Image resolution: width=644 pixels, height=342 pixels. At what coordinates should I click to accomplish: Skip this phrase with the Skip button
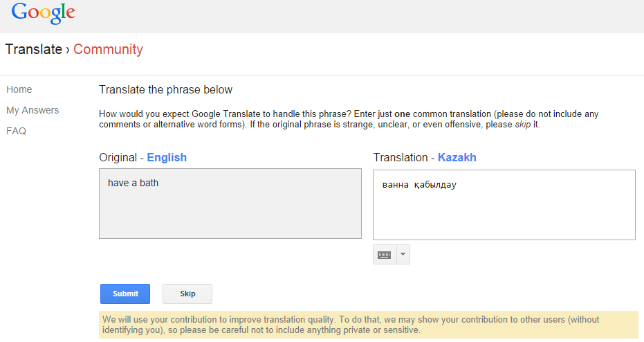[x=187, y=294]
